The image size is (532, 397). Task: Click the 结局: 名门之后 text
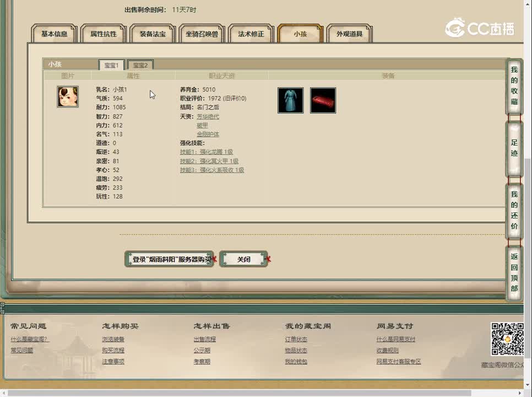[199, 107]
